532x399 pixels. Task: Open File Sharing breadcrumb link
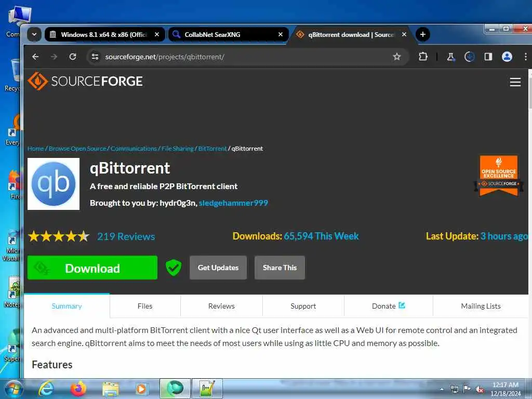(x=178, y=149)
